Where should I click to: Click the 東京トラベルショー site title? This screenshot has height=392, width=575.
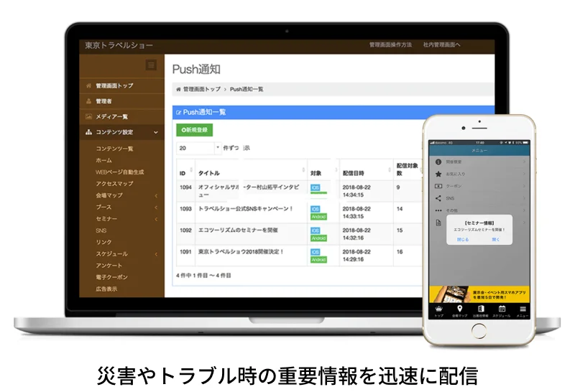(x=119, y=45)
